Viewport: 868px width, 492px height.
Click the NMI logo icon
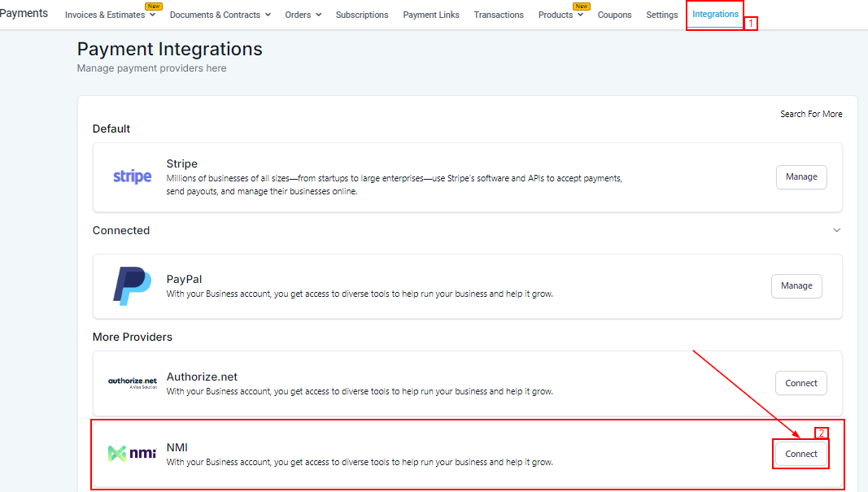pos(132,453)
